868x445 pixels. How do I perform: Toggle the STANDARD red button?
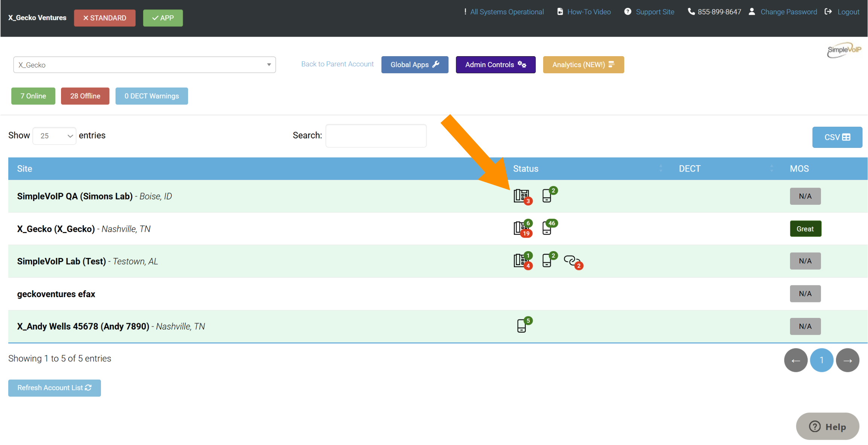point(105,18)
